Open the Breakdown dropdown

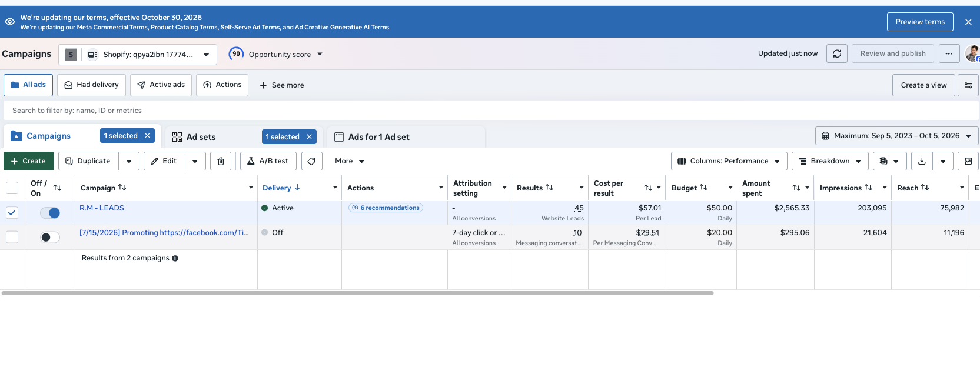pyautogui.click(x=830, y=161)
